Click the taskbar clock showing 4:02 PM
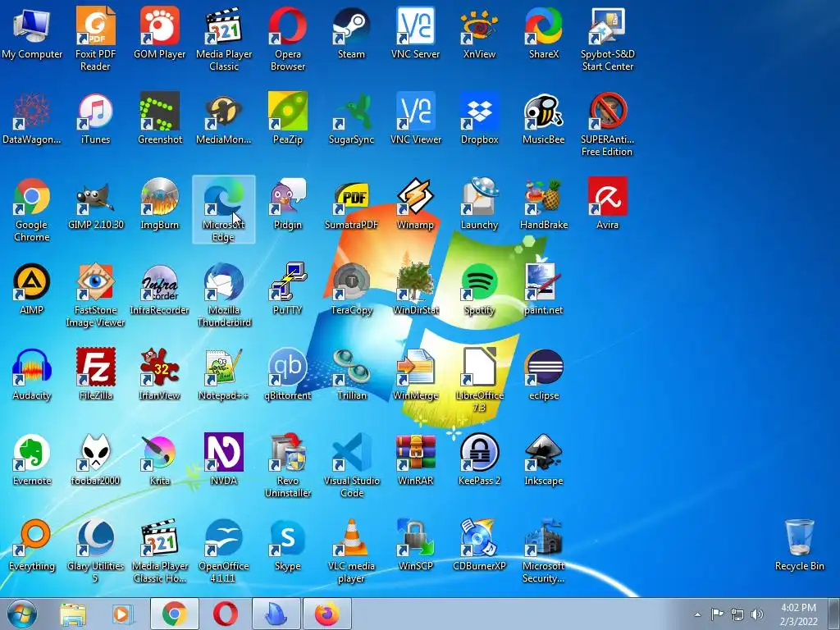Screen dimensions: 840x630 pos(799,614)
